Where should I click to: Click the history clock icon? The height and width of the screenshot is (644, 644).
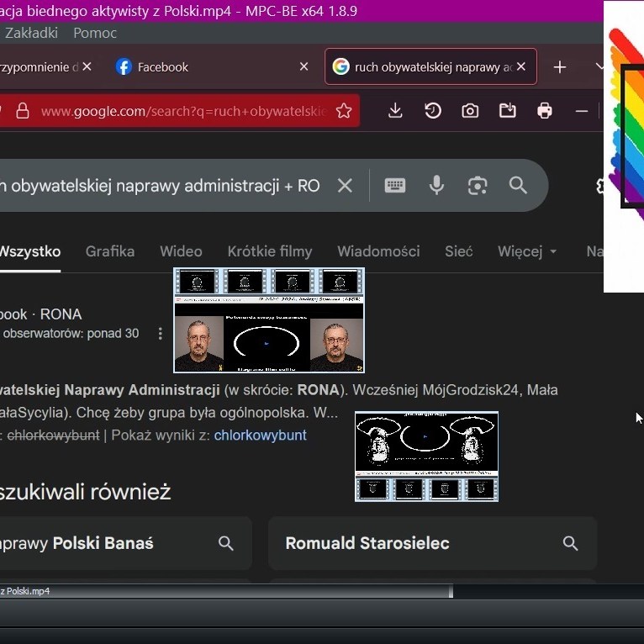point(433,111)
